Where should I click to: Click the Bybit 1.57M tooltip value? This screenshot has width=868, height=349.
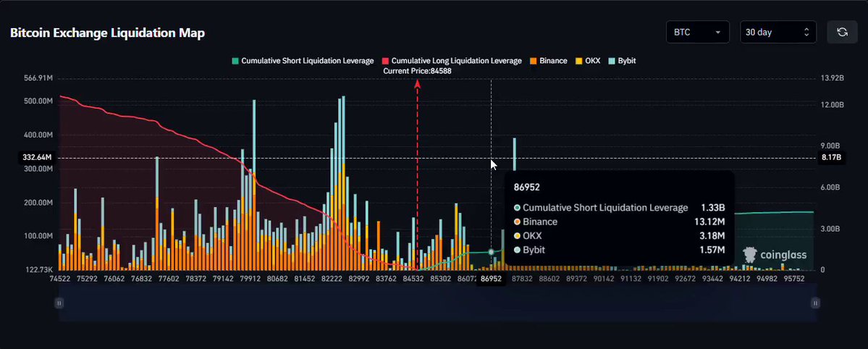point(713,250)
